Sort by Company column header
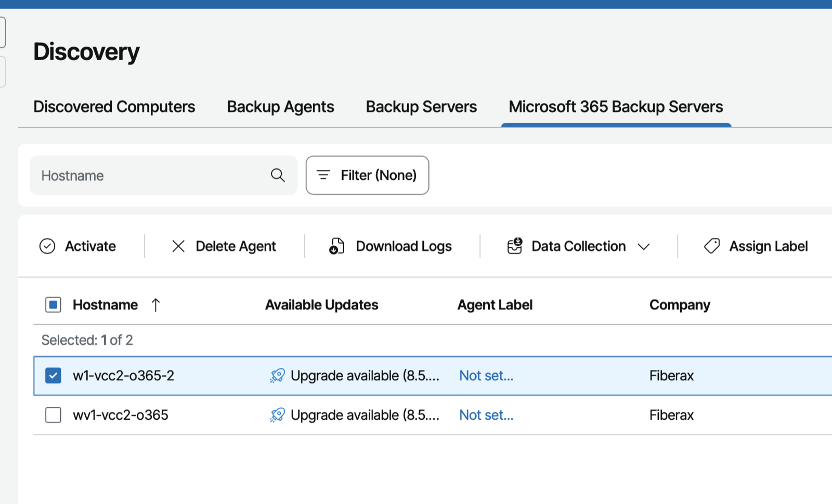 (x=680, y=305)
